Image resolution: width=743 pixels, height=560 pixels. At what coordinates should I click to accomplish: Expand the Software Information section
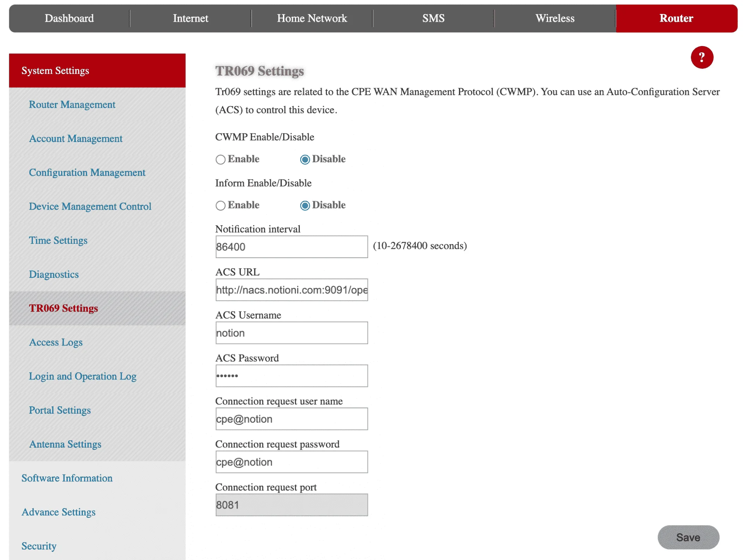[97, 478]
